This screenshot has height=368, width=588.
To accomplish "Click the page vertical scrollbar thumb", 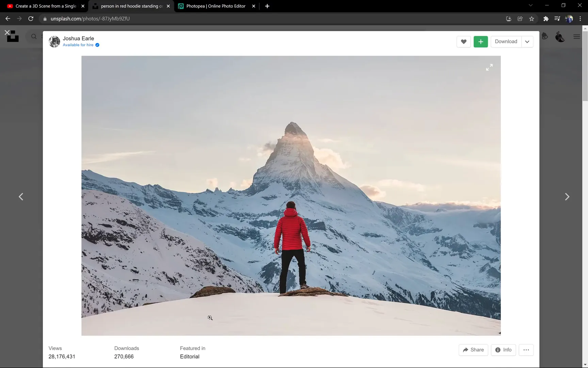I will coord(585,66).
